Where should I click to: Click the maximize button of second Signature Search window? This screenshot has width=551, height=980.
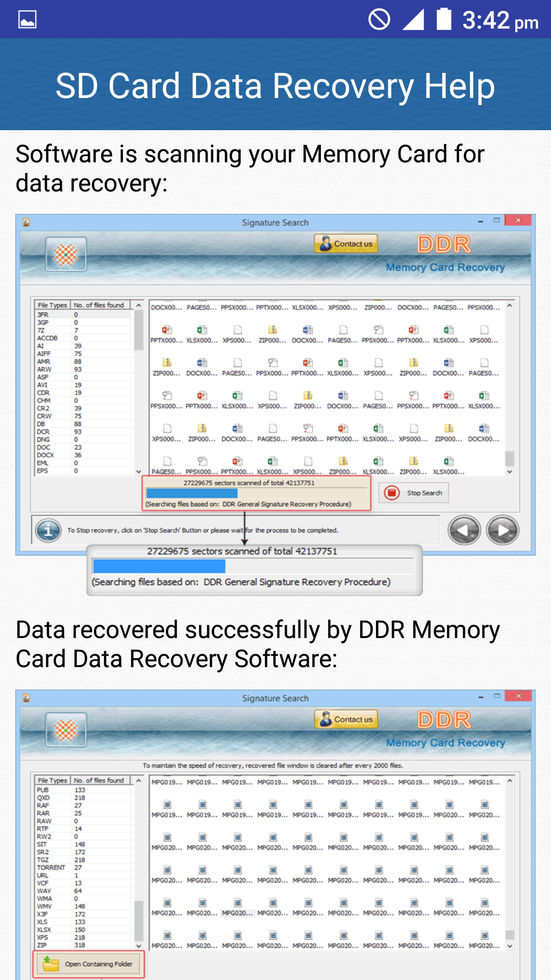[496, 696]
